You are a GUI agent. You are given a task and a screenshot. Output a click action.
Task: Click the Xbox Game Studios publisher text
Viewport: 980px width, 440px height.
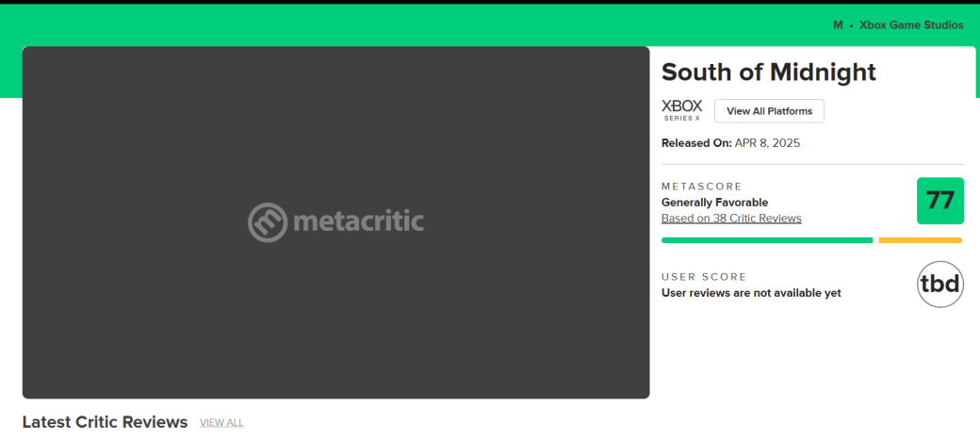pos(911,25)
